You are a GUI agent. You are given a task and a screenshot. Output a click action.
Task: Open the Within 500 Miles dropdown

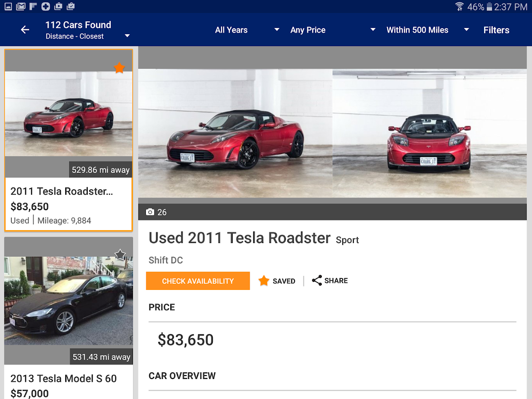point(428,30)
